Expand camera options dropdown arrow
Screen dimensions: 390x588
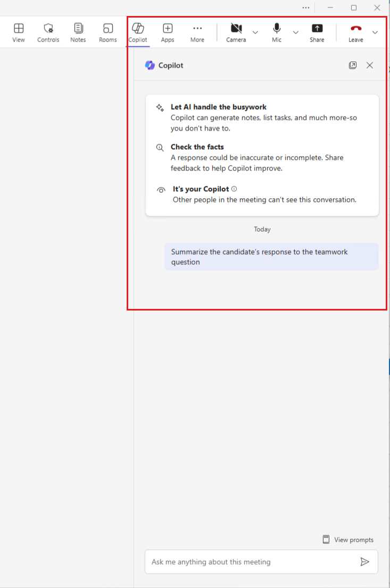click(255, 32)
